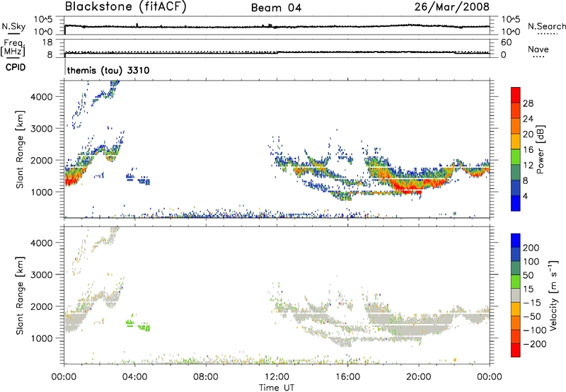Click the '4000' tick of the power panel
The image size is (566, 392).
42,97
